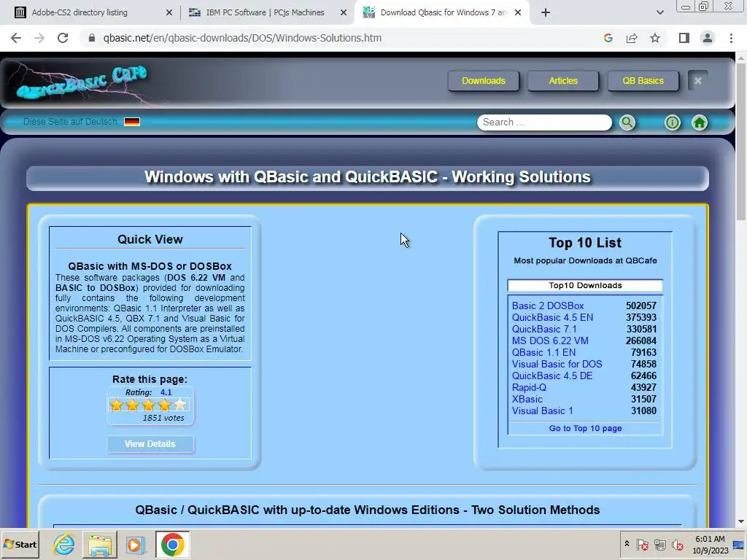Viewport: 747px width, 560px height.
Task: Click the browser forward arrow
Action: click(x=39, y=38)
